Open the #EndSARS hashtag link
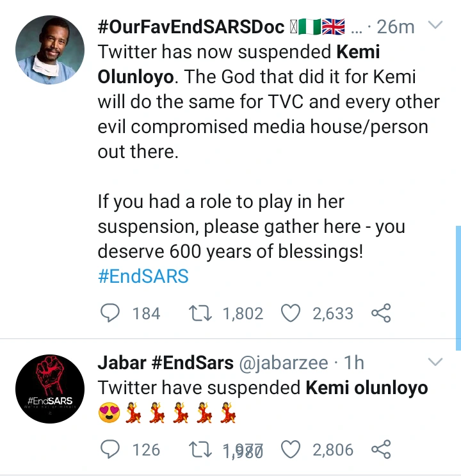Viewport: 461px width, 476px height. click(x=143, y=276)
